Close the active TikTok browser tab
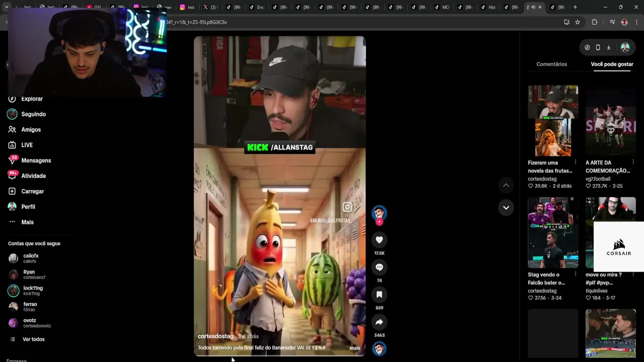644x362 pixels. (x=540, y=7)
